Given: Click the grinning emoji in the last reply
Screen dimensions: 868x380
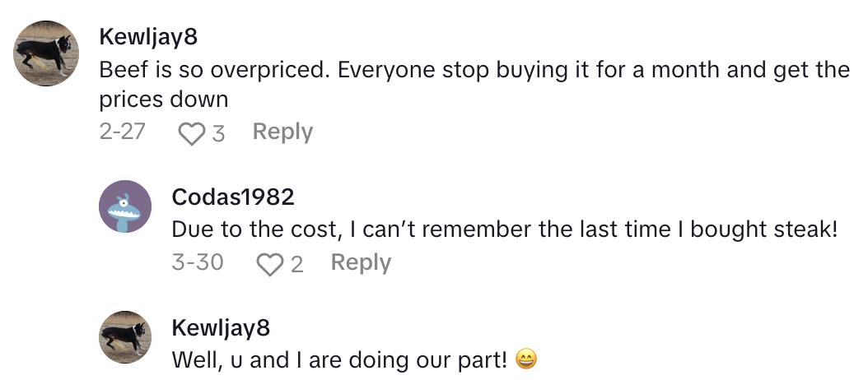Looking at the screenshot, I should [x=525, y=360].
